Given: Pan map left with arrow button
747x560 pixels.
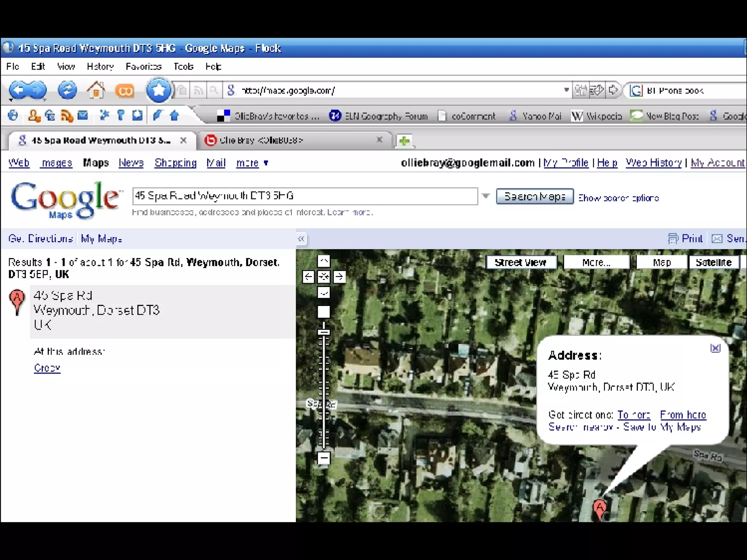Looking at the screenshot, I should pyautogui.click(x=308, y=277).
